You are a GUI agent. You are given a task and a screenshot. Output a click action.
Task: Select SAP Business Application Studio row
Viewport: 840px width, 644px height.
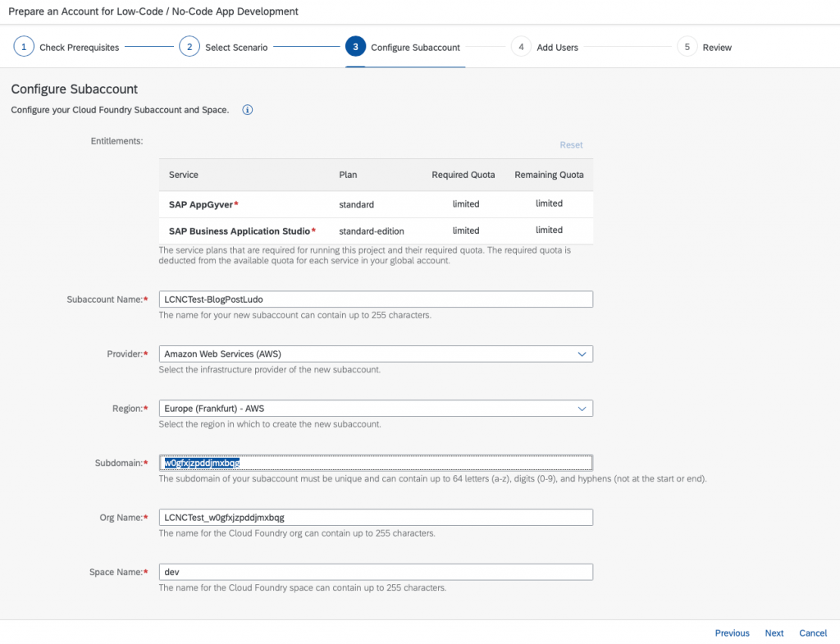[376, 231]
